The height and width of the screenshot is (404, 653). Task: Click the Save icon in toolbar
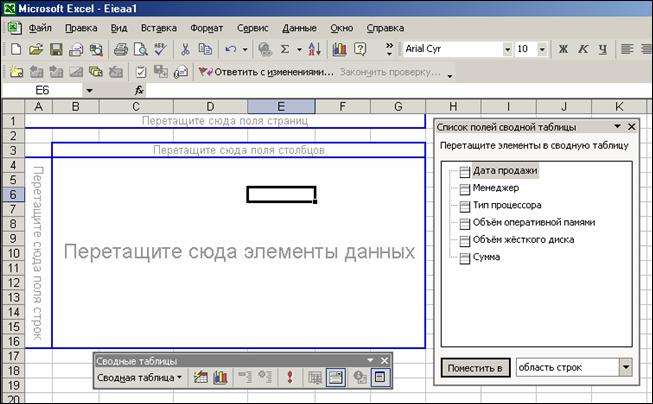tap(57, 48)
